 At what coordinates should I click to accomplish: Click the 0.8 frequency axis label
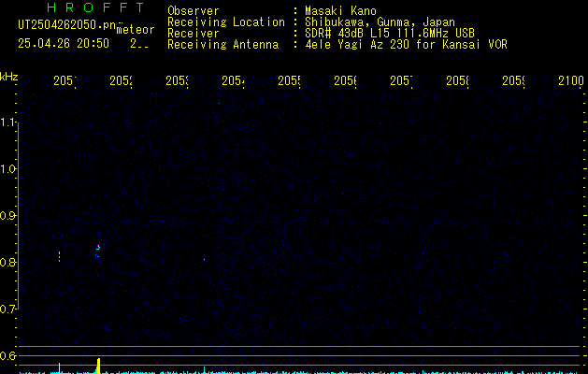(8, 262)
